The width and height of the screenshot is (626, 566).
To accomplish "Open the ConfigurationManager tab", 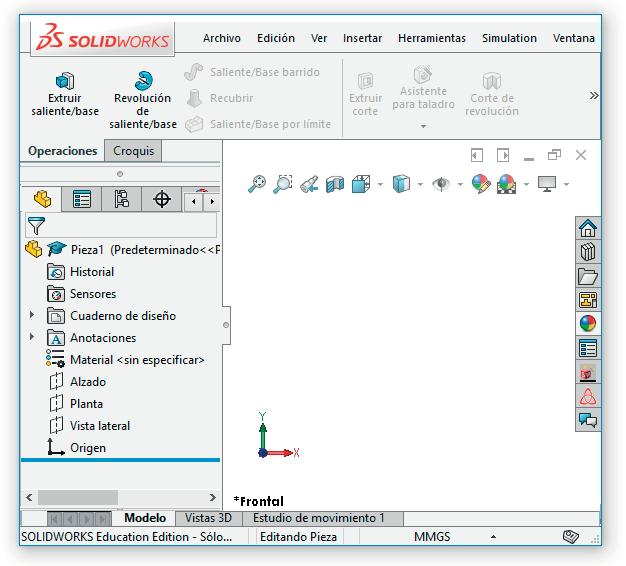I will point(122,199).
